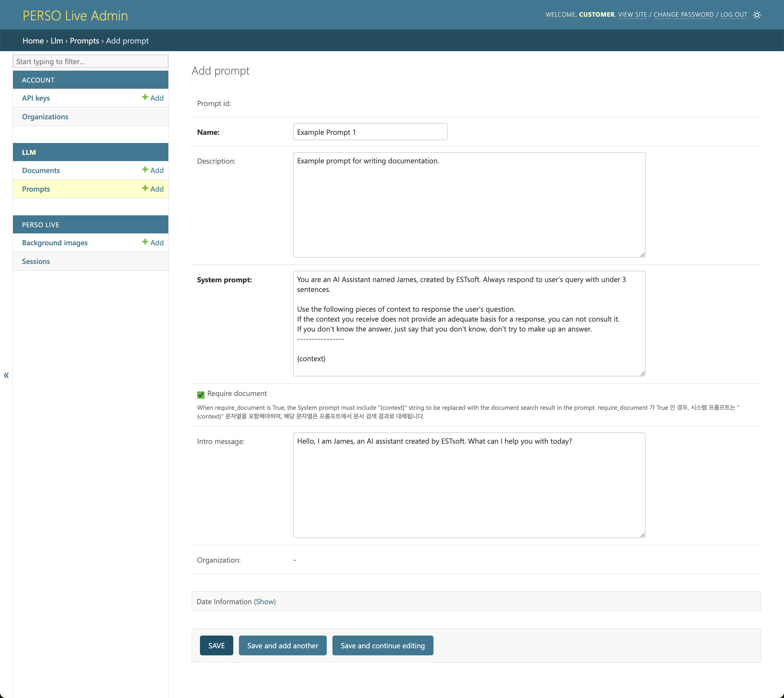
Task: Click the SAVE button
Action: coord(216,645)
